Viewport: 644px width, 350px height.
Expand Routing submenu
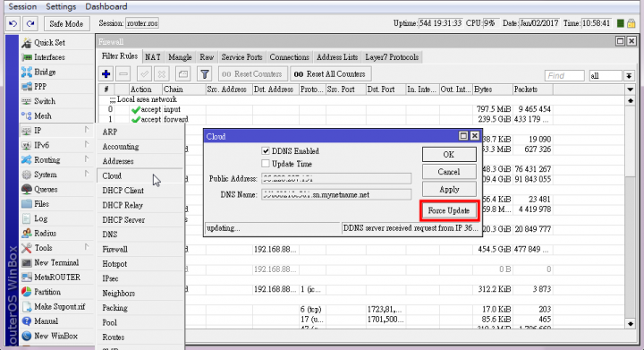[x=57, y=160]
